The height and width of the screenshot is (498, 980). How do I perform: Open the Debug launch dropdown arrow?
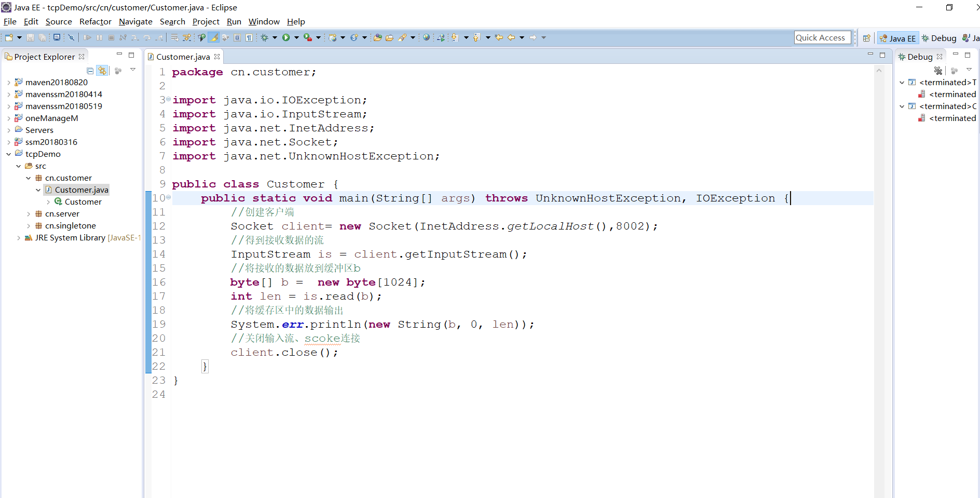click(275, 37)
